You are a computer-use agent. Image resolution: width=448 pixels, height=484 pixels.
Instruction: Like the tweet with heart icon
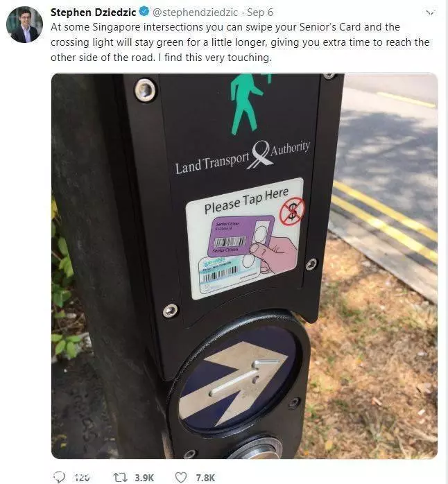(x=181, y=477)
